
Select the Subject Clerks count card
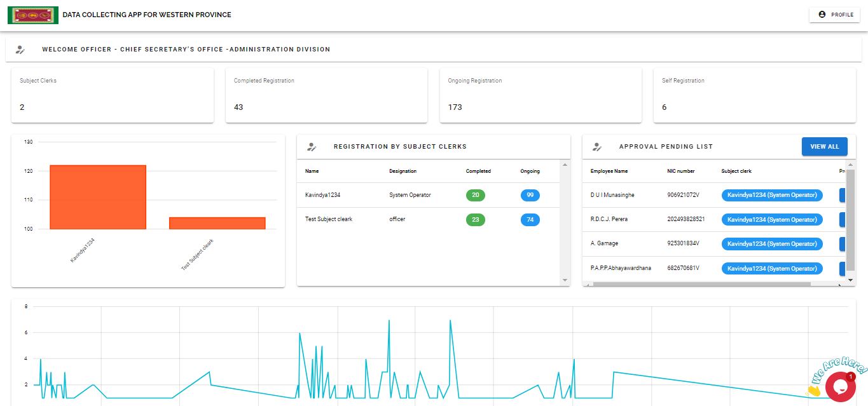point(113,95)
